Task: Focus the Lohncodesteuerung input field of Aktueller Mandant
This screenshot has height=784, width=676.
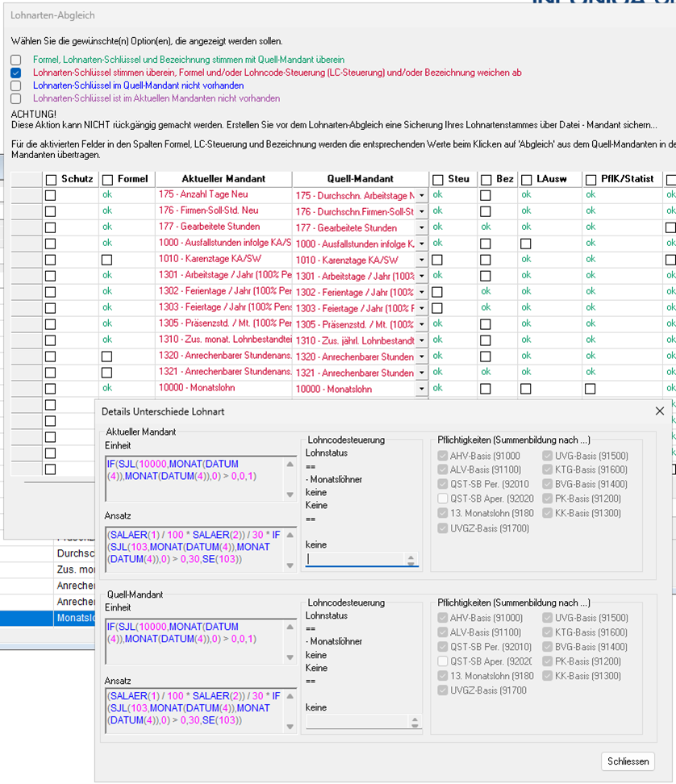Action: pos(354,560)
